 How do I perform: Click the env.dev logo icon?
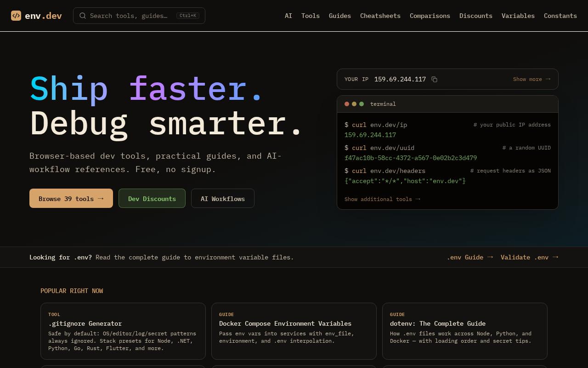click(x=16, y=16)
